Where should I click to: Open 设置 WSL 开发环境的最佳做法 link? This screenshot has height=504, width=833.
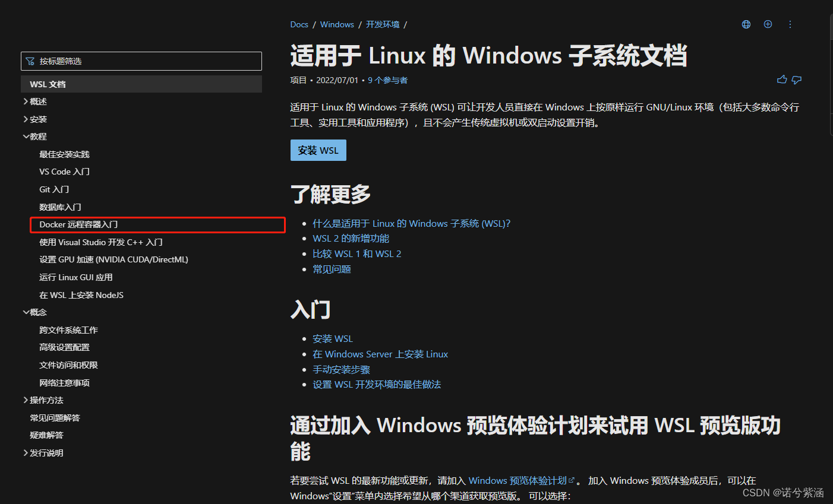pos(377,385)
